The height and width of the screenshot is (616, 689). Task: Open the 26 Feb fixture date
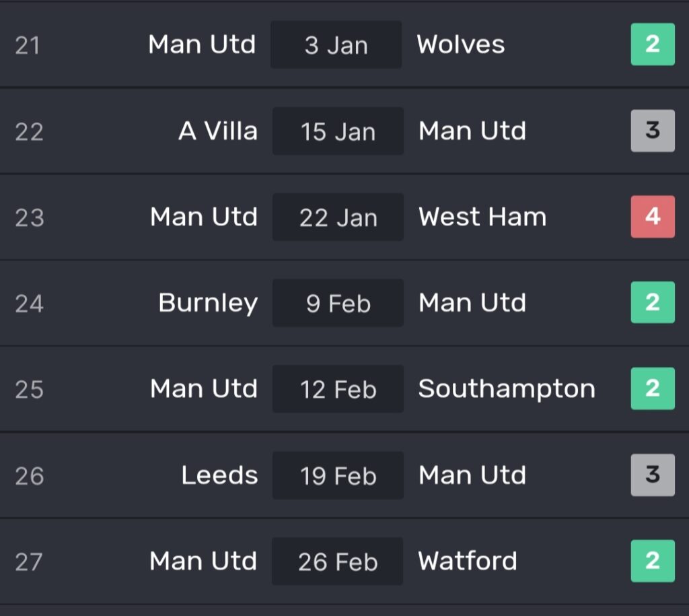point(338,561)
